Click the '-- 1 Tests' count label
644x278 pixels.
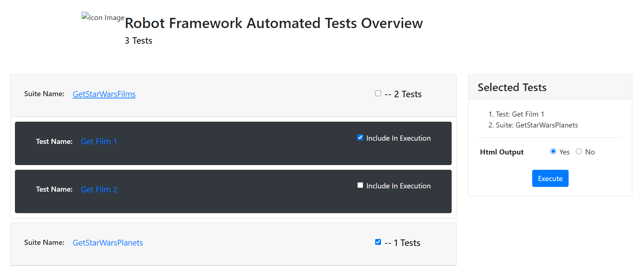pyautogui.click(x=402, y=243)
